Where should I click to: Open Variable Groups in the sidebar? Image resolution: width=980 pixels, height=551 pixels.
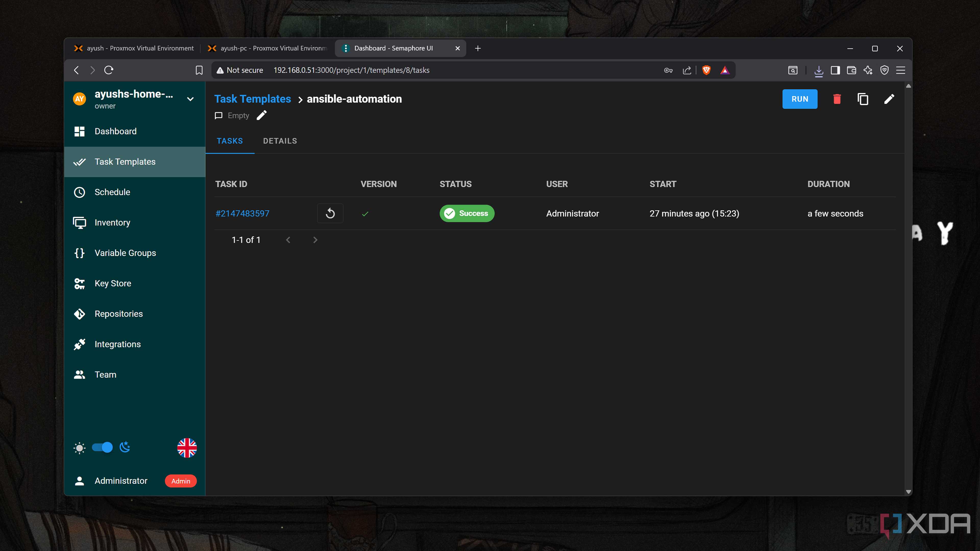click(135, 253)
